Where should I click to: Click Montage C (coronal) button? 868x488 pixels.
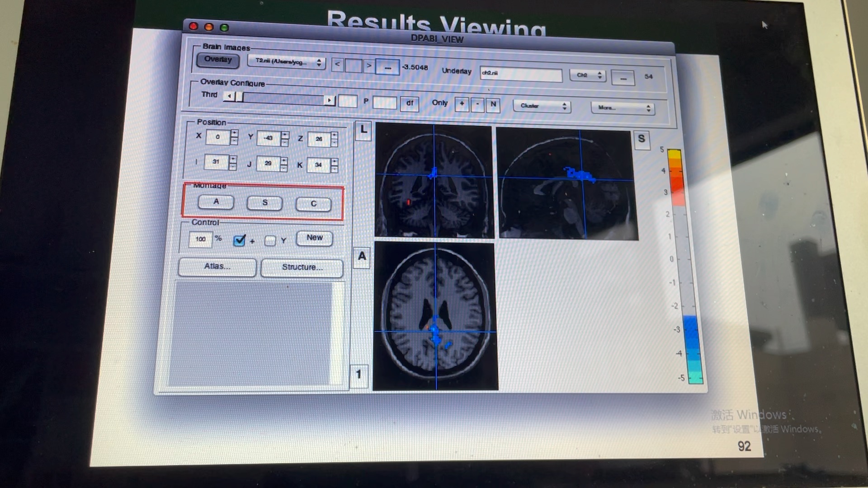313,204
